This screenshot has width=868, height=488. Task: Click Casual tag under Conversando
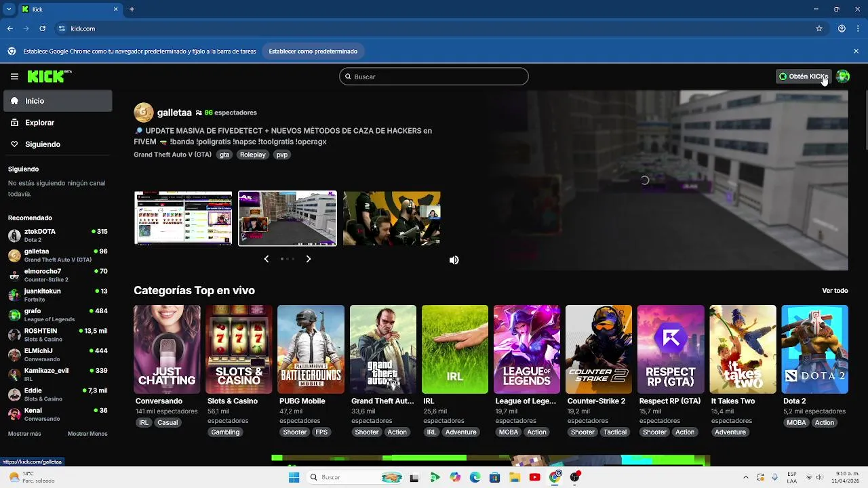click(167, 423)
